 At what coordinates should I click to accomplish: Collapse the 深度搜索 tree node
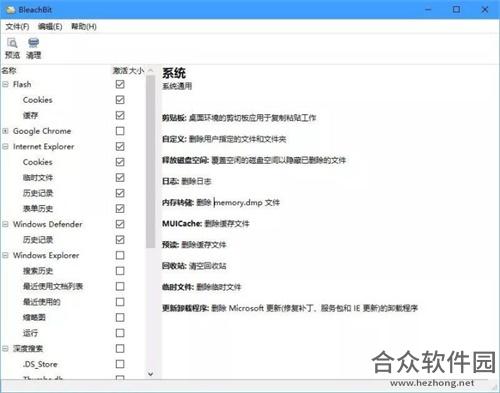tap(5, 349)
